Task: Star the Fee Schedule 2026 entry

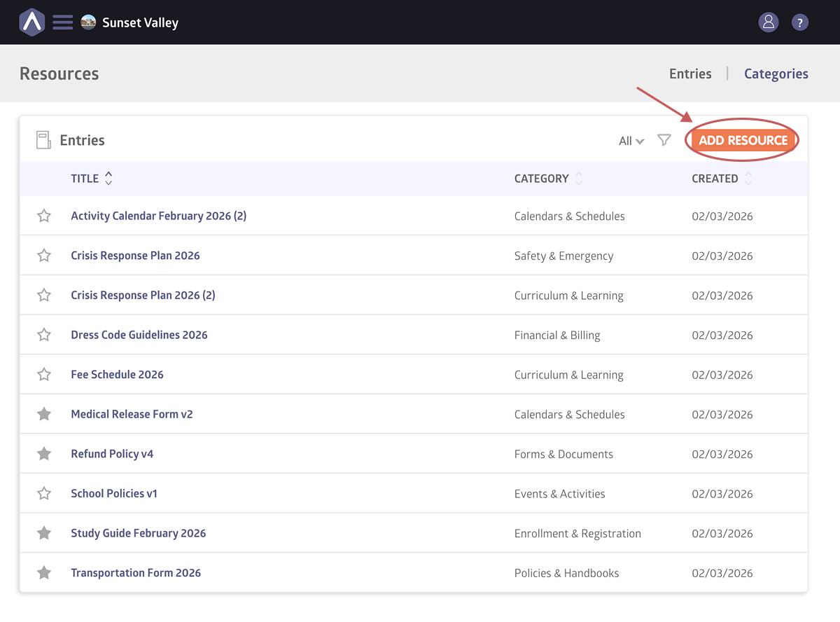Action: pos(44,375)
